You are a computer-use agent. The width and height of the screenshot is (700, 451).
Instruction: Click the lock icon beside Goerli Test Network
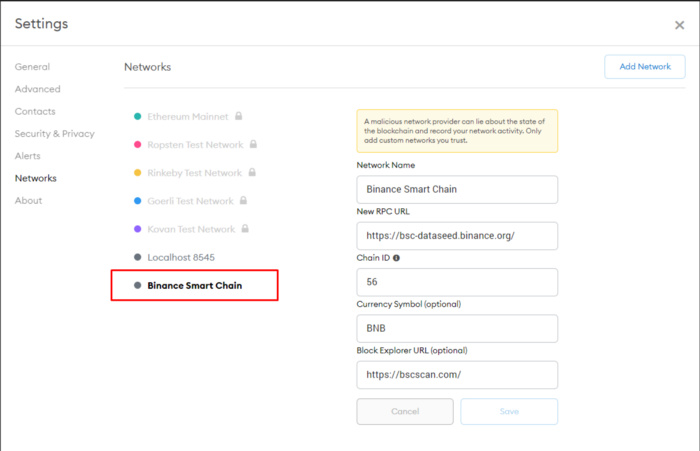click(x=243, y=201)
